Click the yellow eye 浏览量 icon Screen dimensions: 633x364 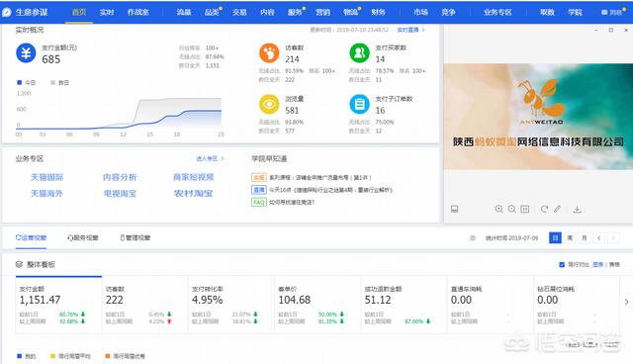pos(269,105)
